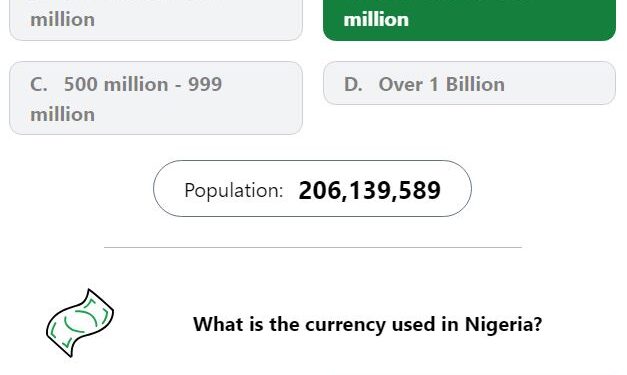Click the horizontal divider line below population
Image resolution: width=627 pixels, height=375 pixels.
(313, 247)
